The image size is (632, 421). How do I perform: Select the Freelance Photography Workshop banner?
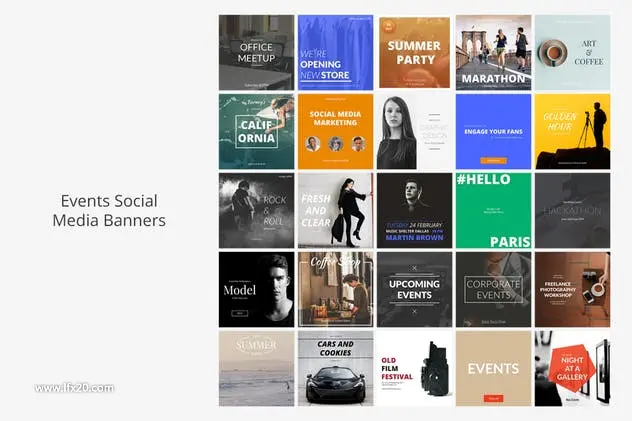click(x=572, y=289)
